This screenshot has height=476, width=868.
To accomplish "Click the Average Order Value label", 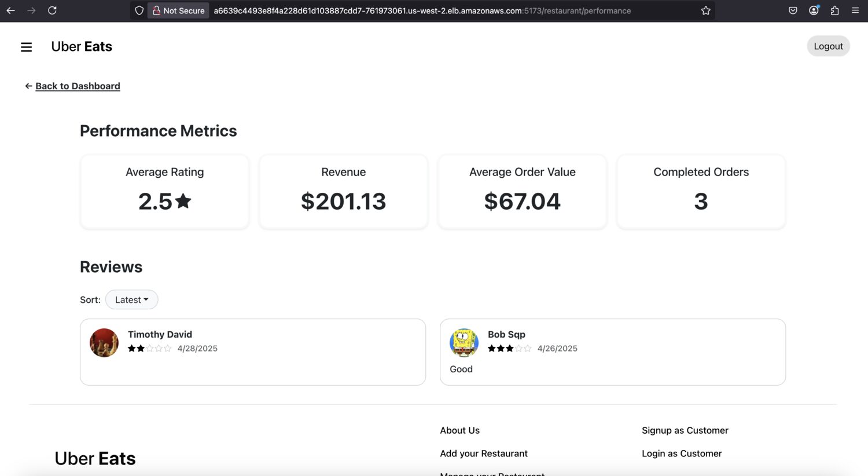I will (x=523, y=172).
